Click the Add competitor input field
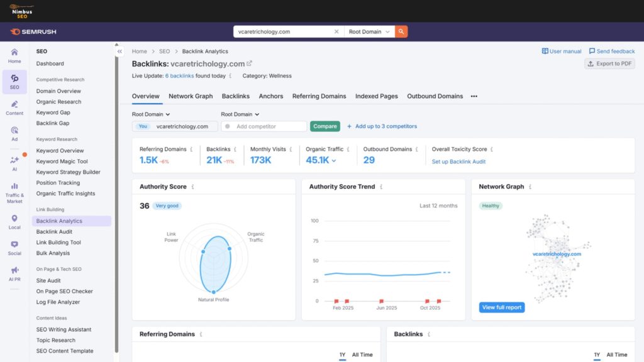Screen dimensions: 644x362 pyautogui.click(x=267, y=126)
